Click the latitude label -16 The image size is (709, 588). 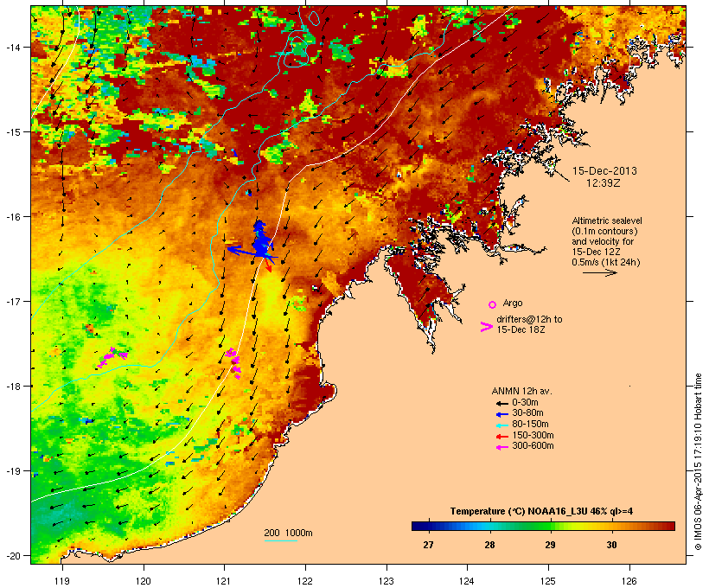click(12, 217)
